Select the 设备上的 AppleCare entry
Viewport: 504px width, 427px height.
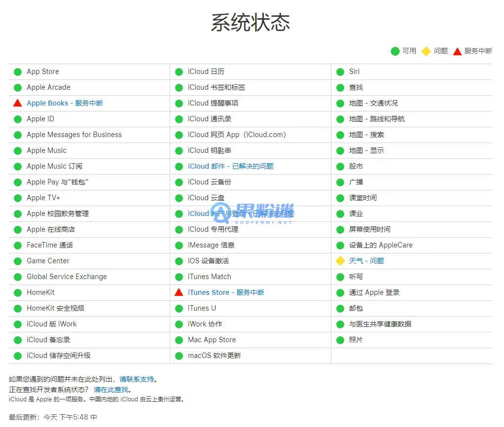(381, 245)
